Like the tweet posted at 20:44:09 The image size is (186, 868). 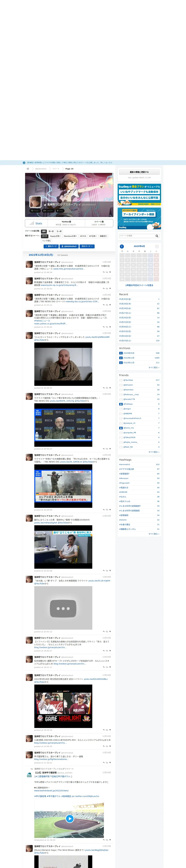110,510
